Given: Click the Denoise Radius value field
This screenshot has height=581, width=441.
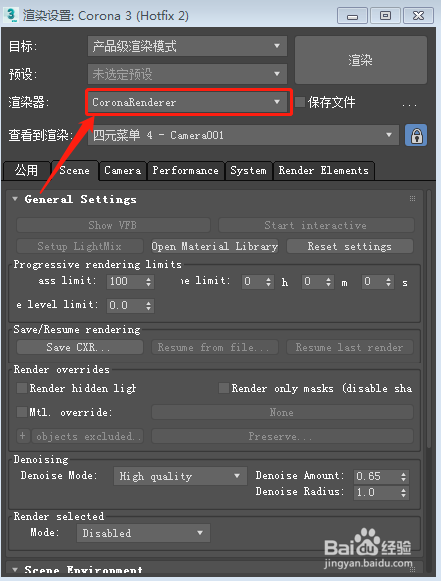Looking at the screenshot, I should point(377,492).
